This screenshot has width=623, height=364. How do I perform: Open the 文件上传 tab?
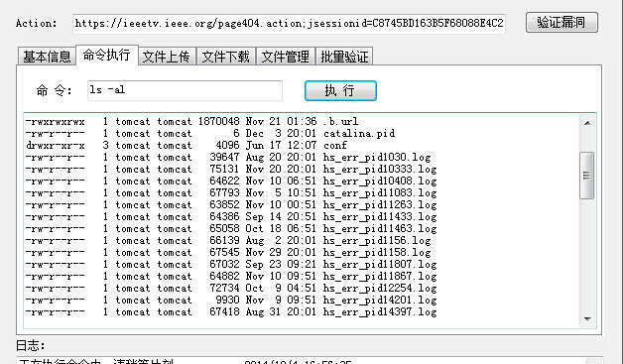point(167,57)
